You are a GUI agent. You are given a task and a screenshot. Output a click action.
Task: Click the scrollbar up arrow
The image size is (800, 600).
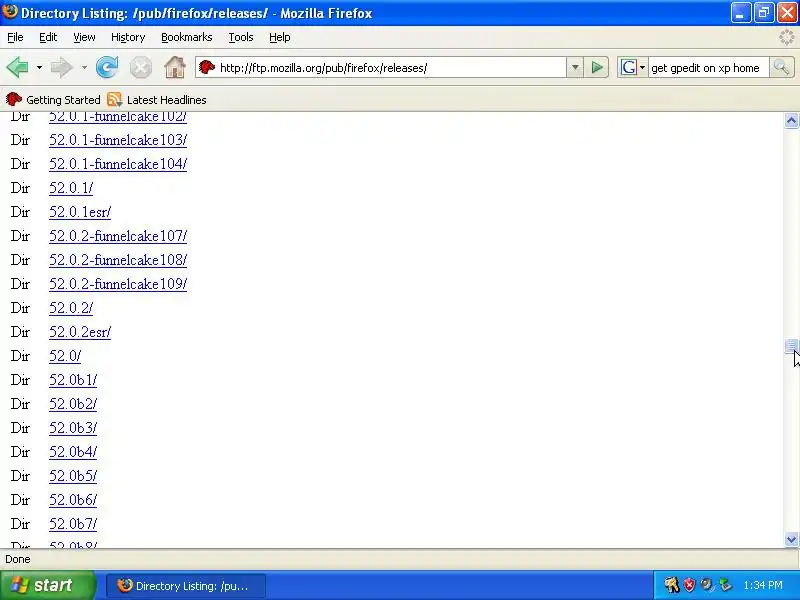coord(791,120)
